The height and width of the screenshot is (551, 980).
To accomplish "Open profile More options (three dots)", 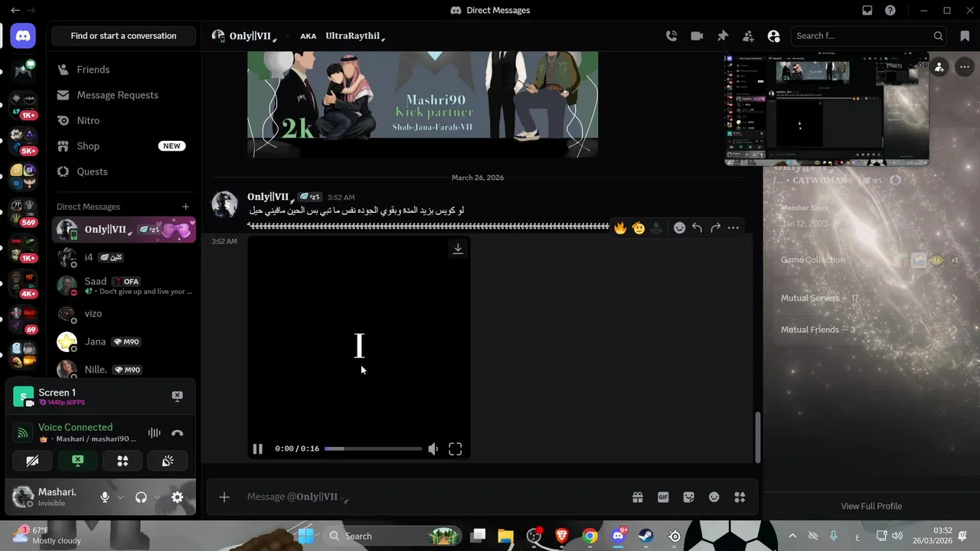I will (965, 67).
